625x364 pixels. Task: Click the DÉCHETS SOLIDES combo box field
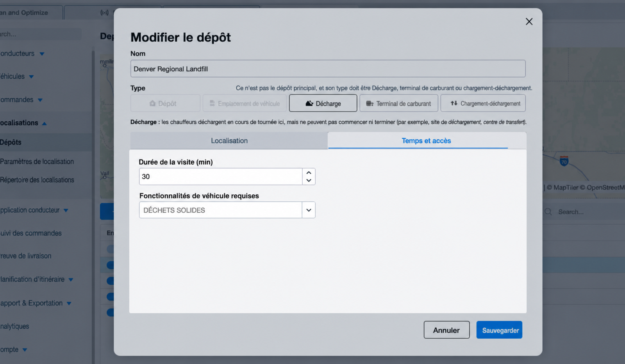click(x=221, y=210)
